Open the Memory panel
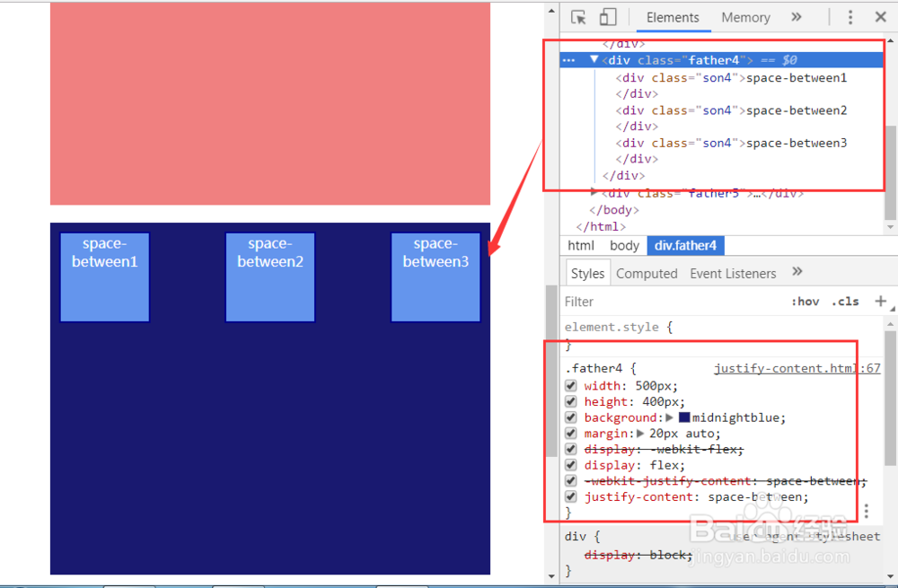Image resolution: width=898 pixels, height=588 pixels. point(745,17)
